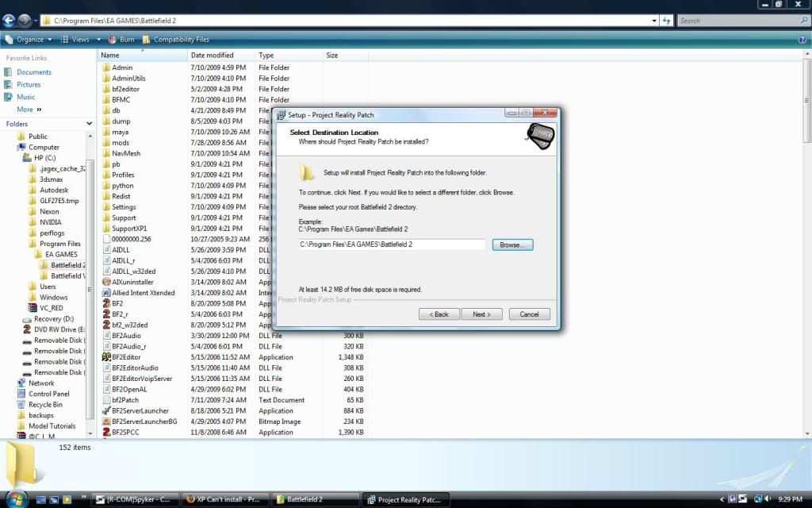Click the destination folder path field
The height and width of the screenshot is (508, 812).
tap(392, 244)
